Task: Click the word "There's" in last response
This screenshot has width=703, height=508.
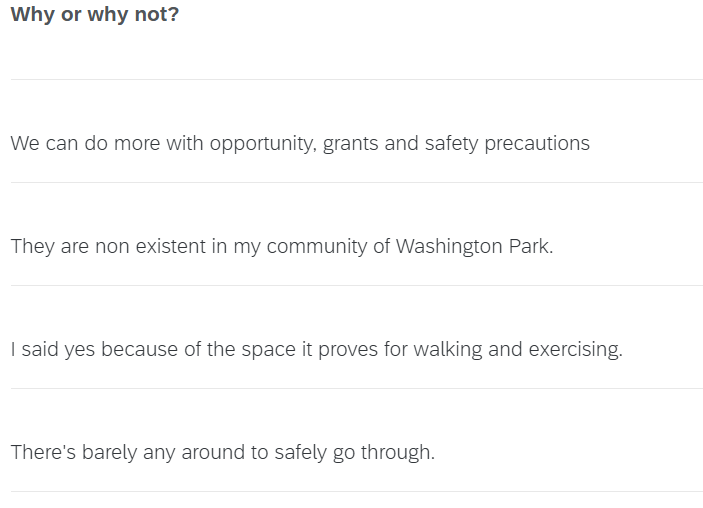Action: pos(43,453)
